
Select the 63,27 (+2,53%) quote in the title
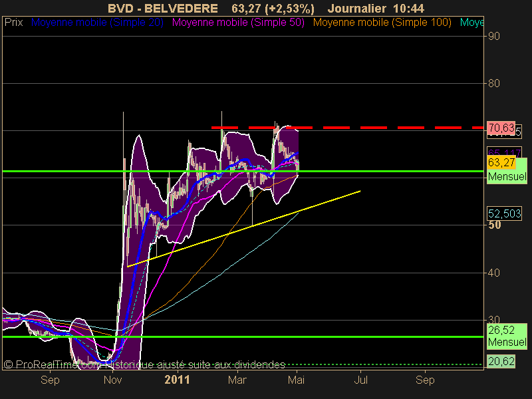(x=273, y=9)
